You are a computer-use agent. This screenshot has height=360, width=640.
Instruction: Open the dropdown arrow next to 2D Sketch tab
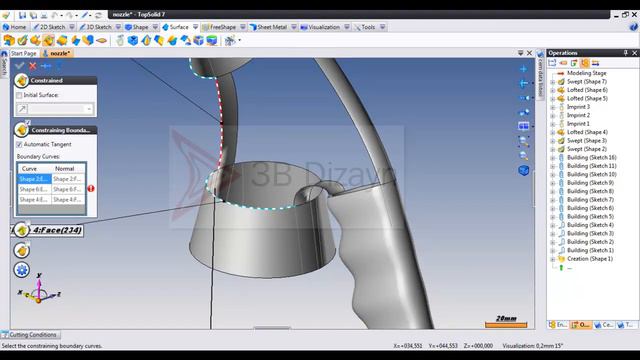pos(72,27)
